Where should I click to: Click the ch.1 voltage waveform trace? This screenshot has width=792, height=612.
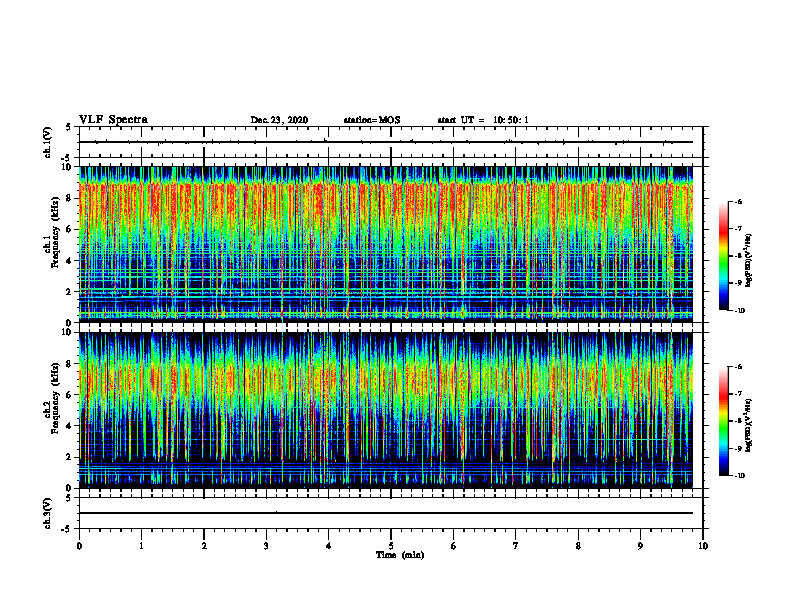coord(386,142)
